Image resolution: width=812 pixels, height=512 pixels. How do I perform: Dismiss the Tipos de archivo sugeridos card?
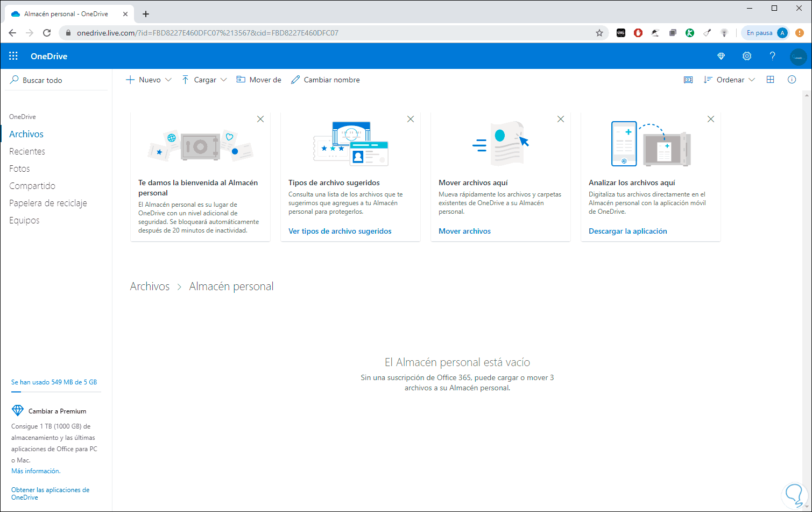pos(411,119)
